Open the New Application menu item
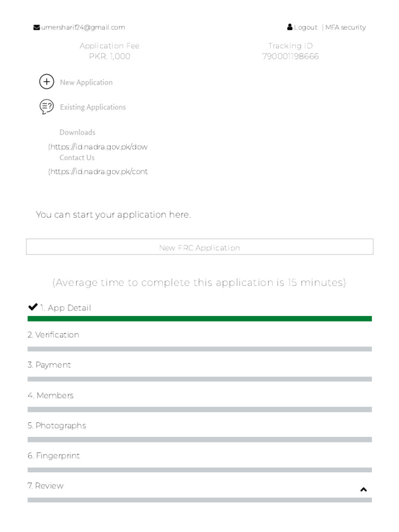 [86, 83]
